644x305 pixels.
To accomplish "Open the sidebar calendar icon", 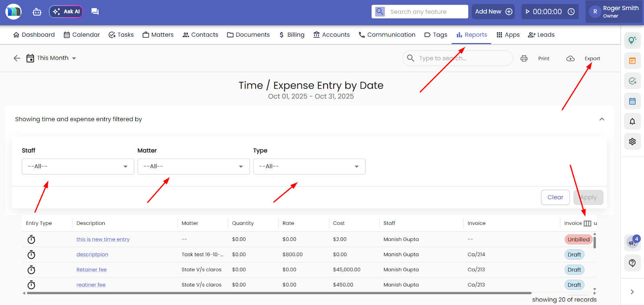I will [x=632, y=101].
